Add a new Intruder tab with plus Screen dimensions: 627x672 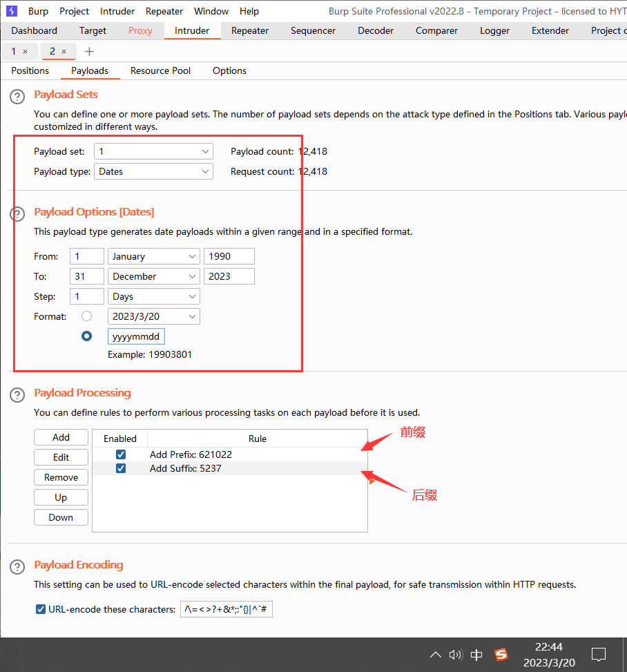click(89, 51)
